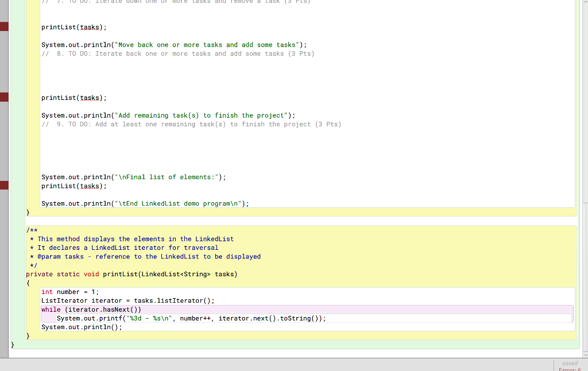
Task: Click the 'saved' status label
Action: click(570, 363)
